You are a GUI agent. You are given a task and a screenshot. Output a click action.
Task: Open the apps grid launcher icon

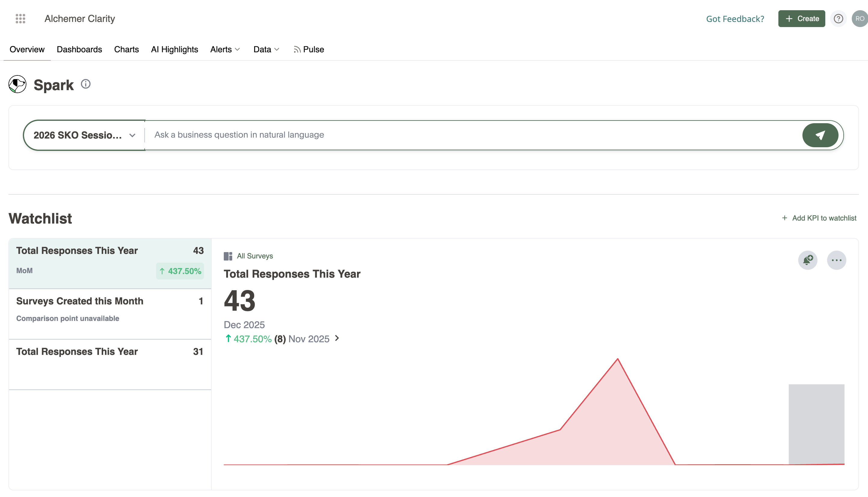[x=20, y=18]
